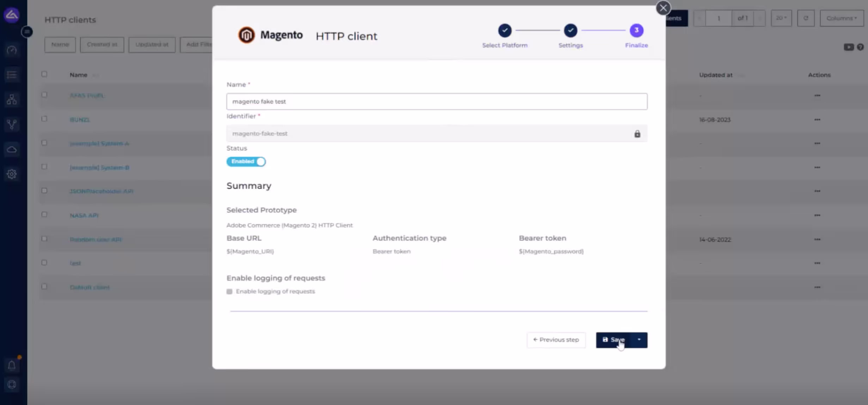Select the BUNZL row checkbox

44,119
